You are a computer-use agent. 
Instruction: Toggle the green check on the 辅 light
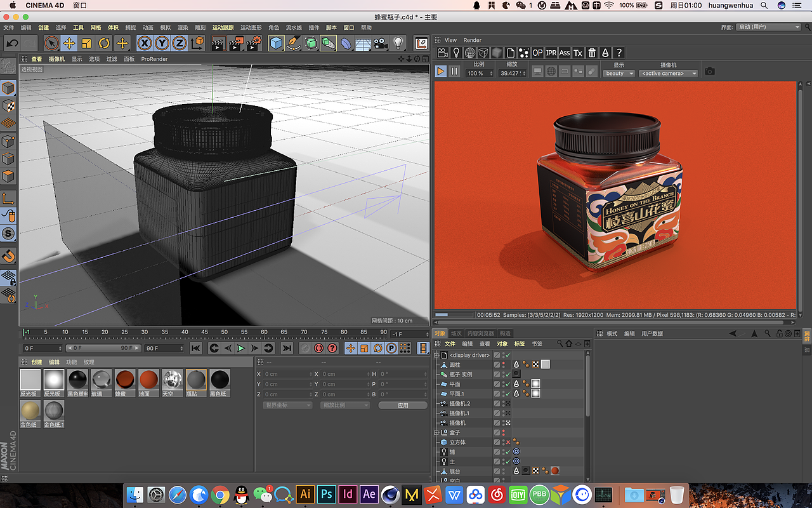click(x=507, y=451)
